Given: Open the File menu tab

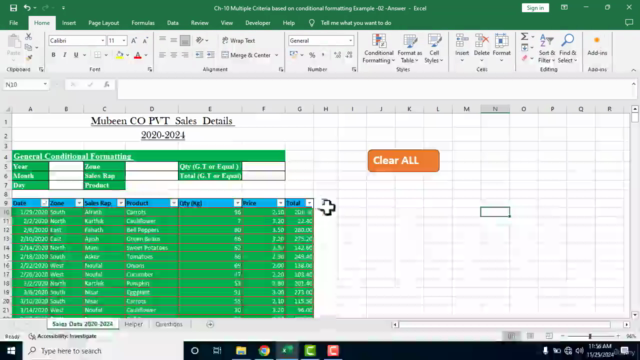Looking at the screenshot, I should 13,23.
